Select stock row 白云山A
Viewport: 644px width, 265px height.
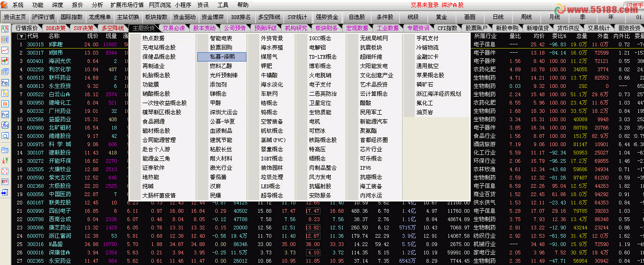(60, 94)
